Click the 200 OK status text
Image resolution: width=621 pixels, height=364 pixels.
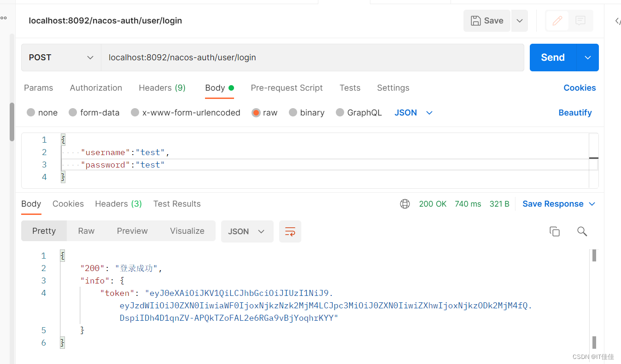click(433, 204)
